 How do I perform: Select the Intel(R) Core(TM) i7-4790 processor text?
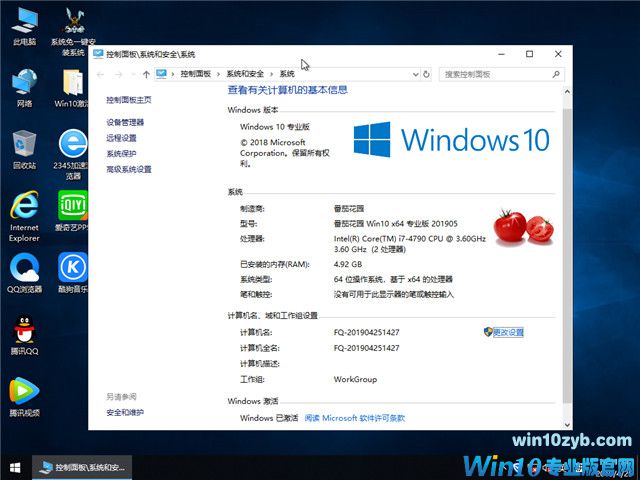pyautogui.click(x=410, y=244)
